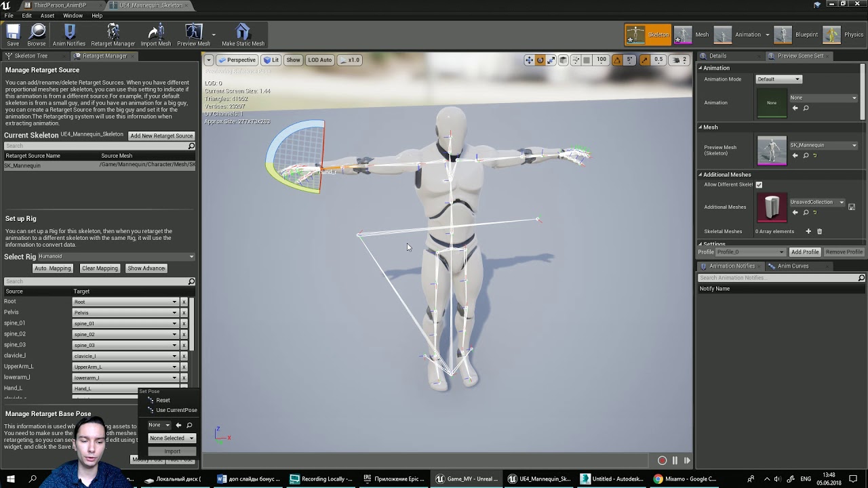Image resolution: width=868 pixels, height=488 pixels.
Task: Open Select Rig Humanoid dropdown
Action: [x=116, y=256]
